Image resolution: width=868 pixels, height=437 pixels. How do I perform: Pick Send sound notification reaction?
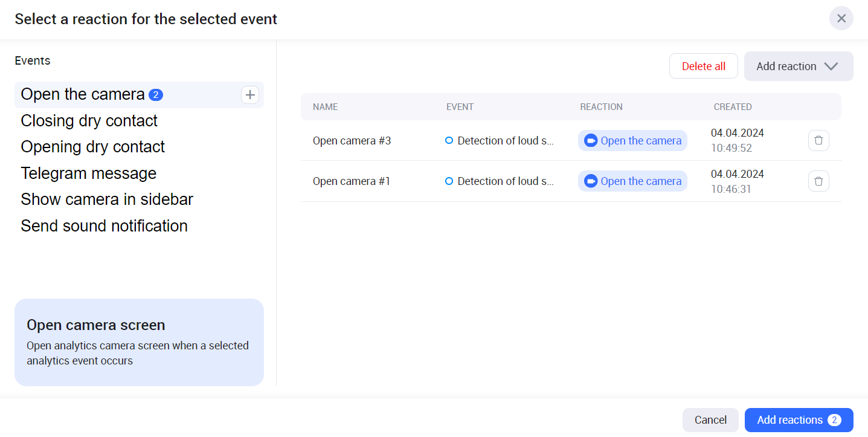[104, 226]
